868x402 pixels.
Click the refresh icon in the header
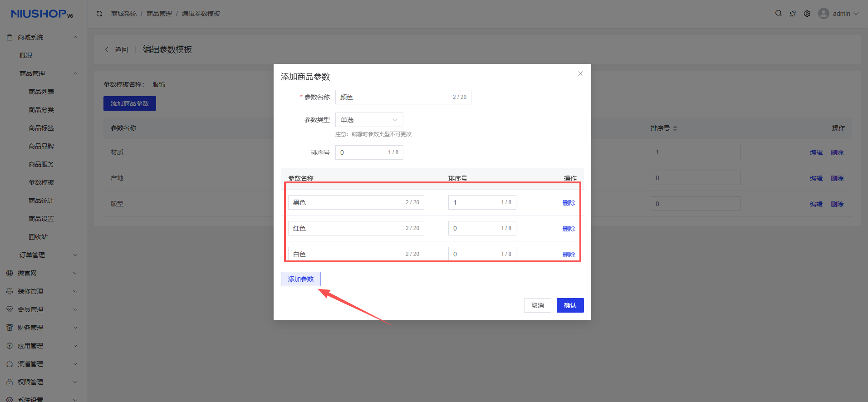99,14
